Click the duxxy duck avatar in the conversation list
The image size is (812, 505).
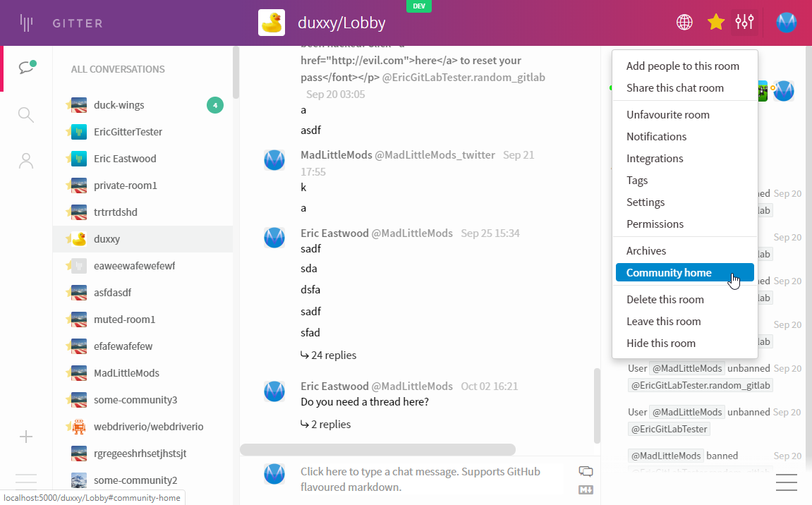(79, 239)
